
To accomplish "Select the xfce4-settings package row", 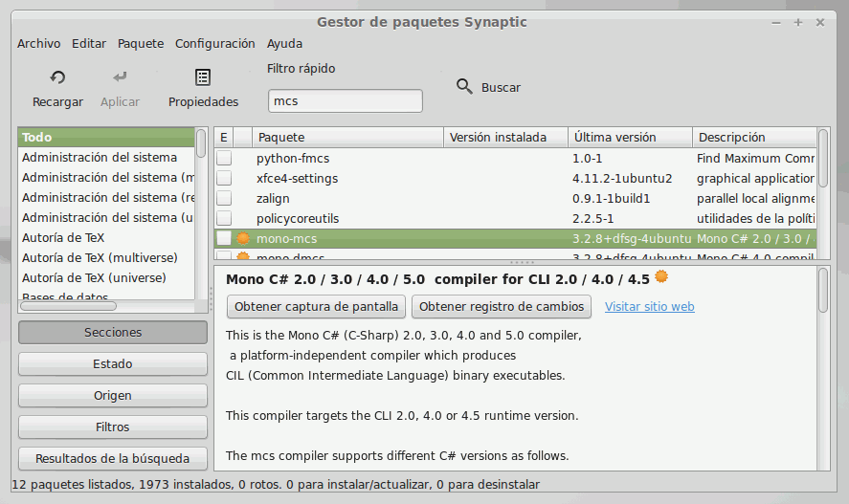I will (515, 178).
